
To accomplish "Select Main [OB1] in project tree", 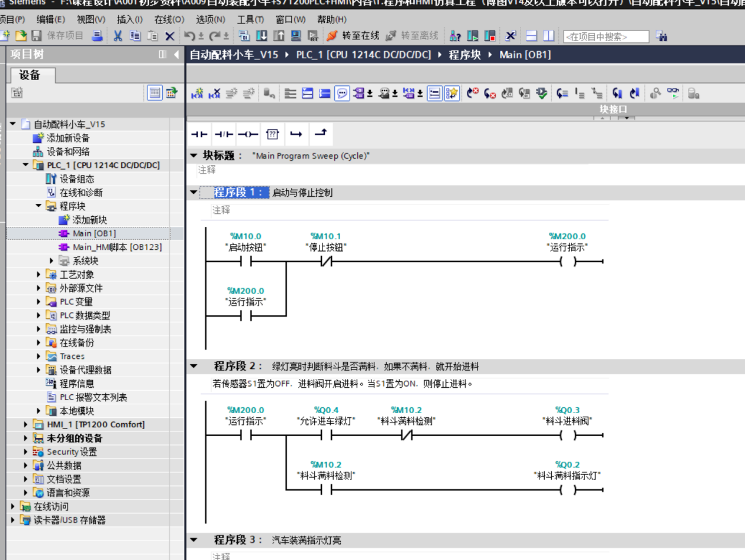I will [x=94, y=233].
